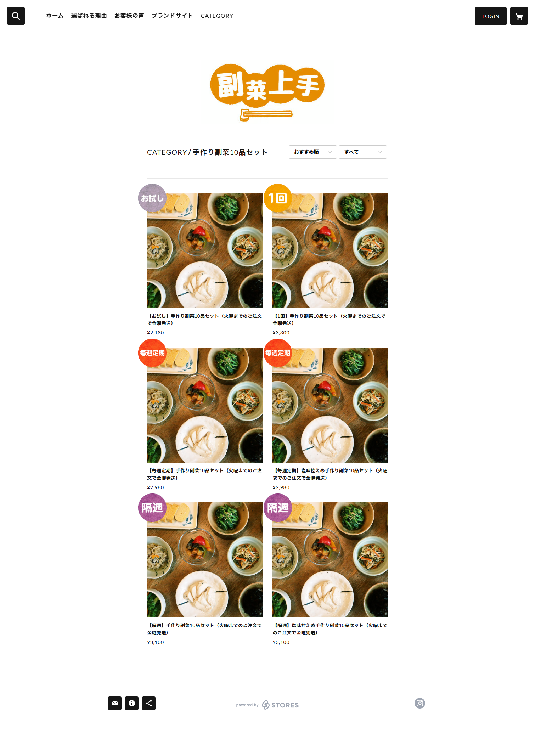The width and height of the screenshot is (535, 756).
Task: Click the 副菜上手 shop logo
Action: (x=267, y=92)
